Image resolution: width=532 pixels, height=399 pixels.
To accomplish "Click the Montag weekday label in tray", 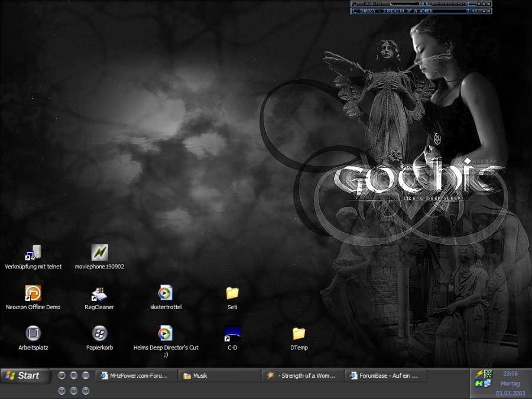I will pyautogui.click(x=510, y=384).
